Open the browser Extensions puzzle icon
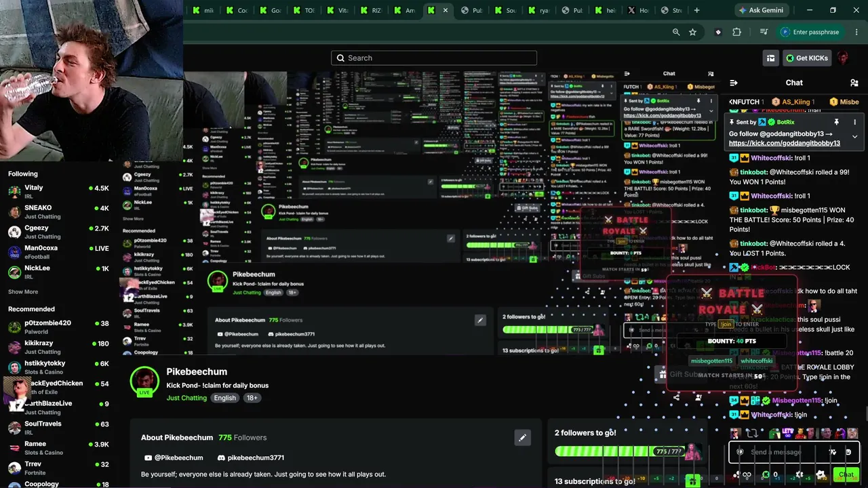Screen dimensions: 868x488 click(x=737, y=32)
